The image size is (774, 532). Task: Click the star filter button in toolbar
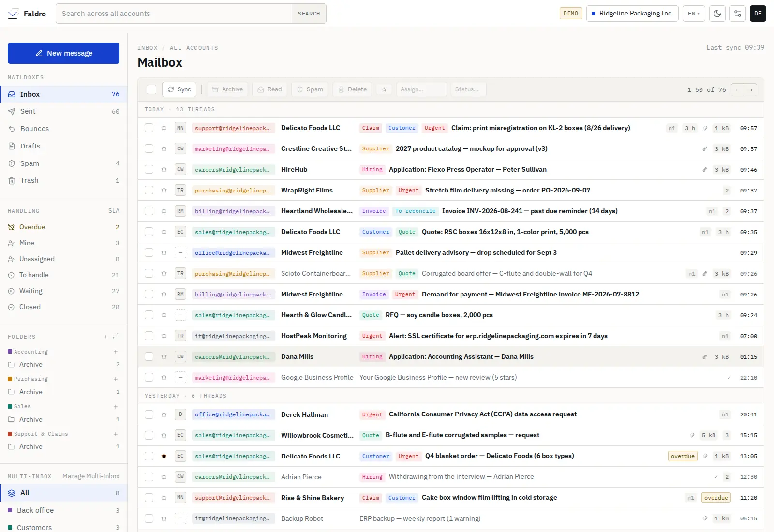[x=384, y=89]
